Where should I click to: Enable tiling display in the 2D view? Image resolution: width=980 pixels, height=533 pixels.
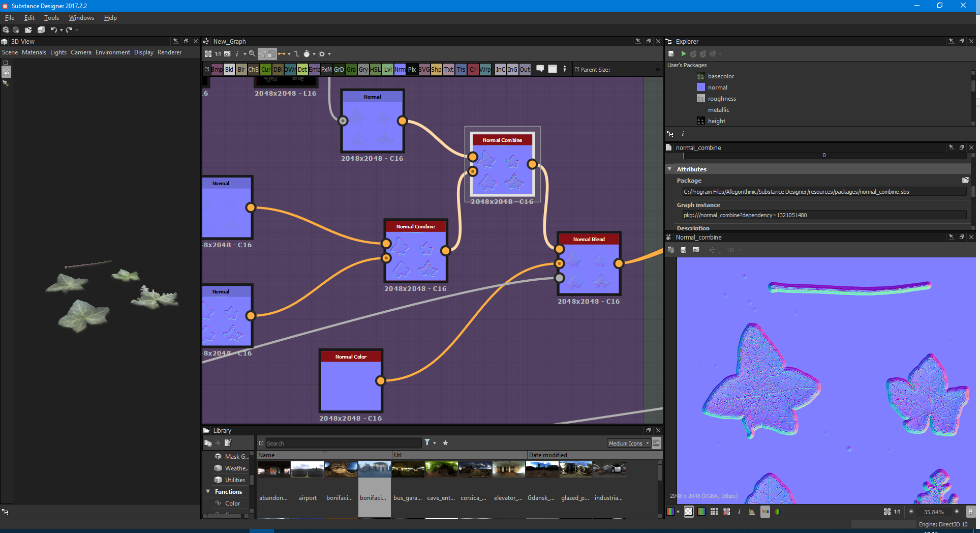pos(714,512)
